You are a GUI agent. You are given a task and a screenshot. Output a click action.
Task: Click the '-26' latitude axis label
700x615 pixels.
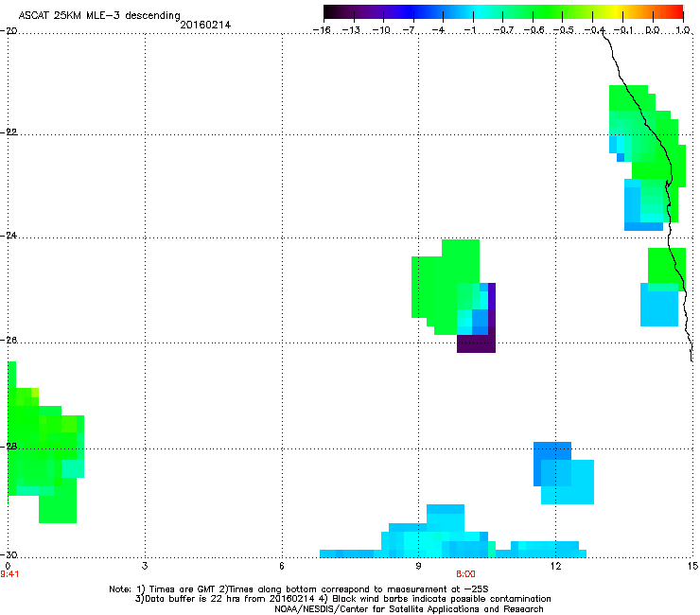coord(9,341)
